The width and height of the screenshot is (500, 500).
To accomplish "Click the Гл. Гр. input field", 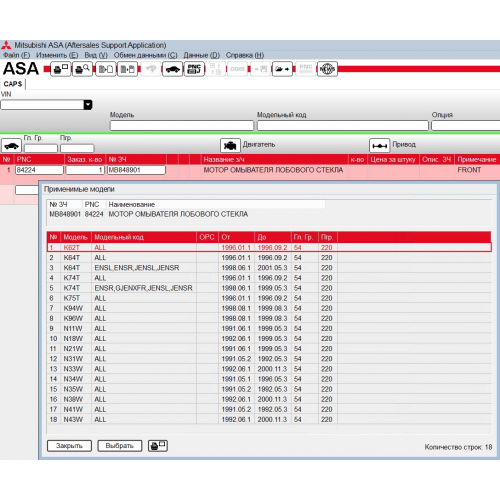I will (x=41, y=148).
